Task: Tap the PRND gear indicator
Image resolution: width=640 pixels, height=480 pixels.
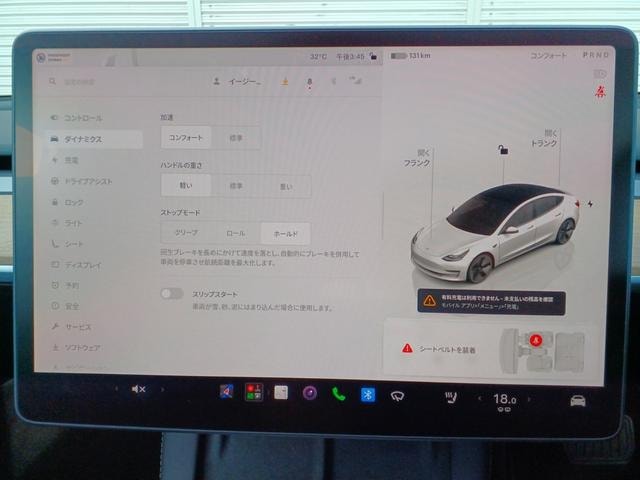Action: pos(596,55)
